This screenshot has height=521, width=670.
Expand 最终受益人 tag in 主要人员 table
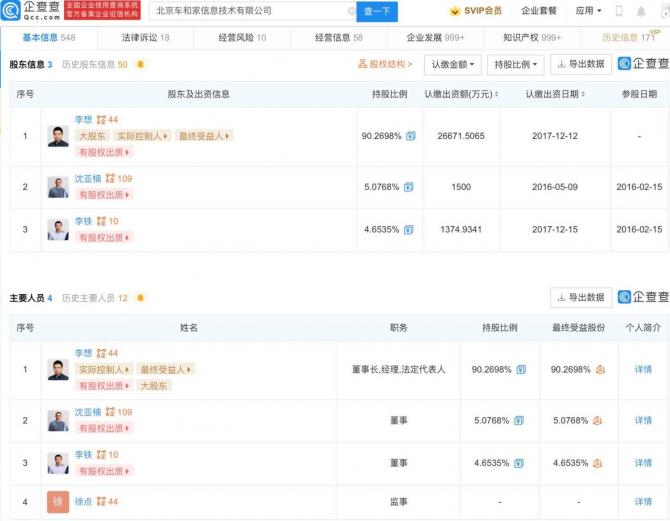click(x=166, y=369)
